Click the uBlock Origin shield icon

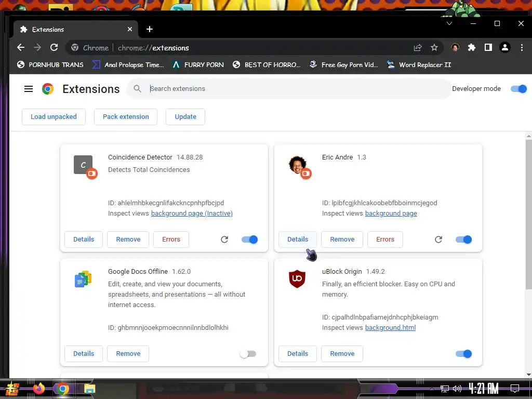297,279
